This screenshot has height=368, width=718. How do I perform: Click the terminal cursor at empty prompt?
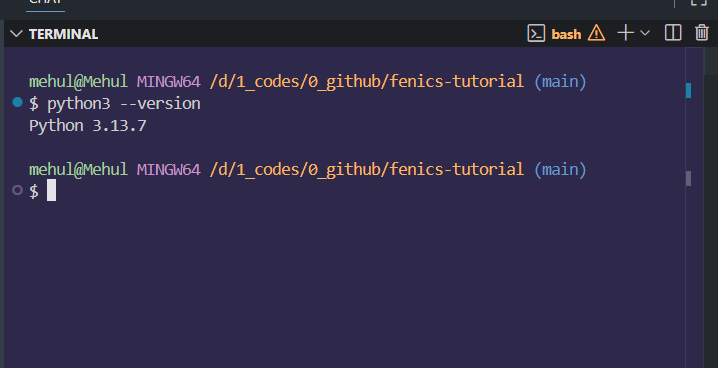pyautogui.click(x=51, y=190)
